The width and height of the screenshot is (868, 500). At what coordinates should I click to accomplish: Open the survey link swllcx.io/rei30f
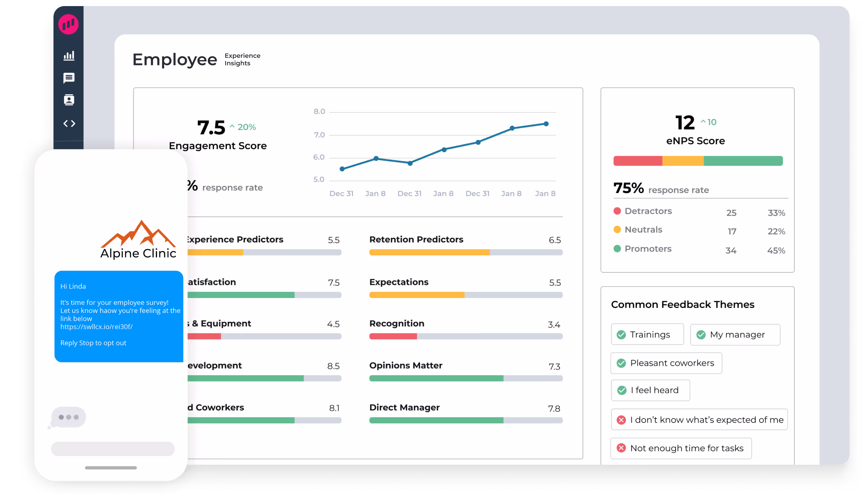point(97,327)
